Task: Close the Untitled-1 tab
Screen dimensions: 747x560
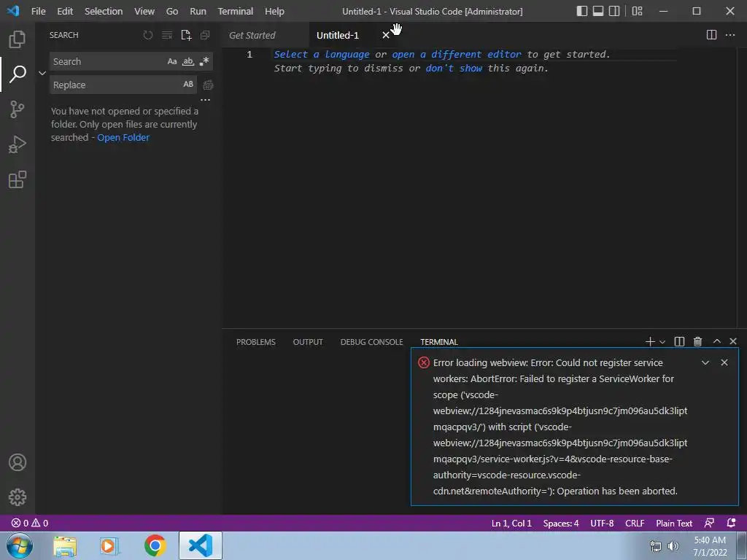Action: tap(386, 35)
